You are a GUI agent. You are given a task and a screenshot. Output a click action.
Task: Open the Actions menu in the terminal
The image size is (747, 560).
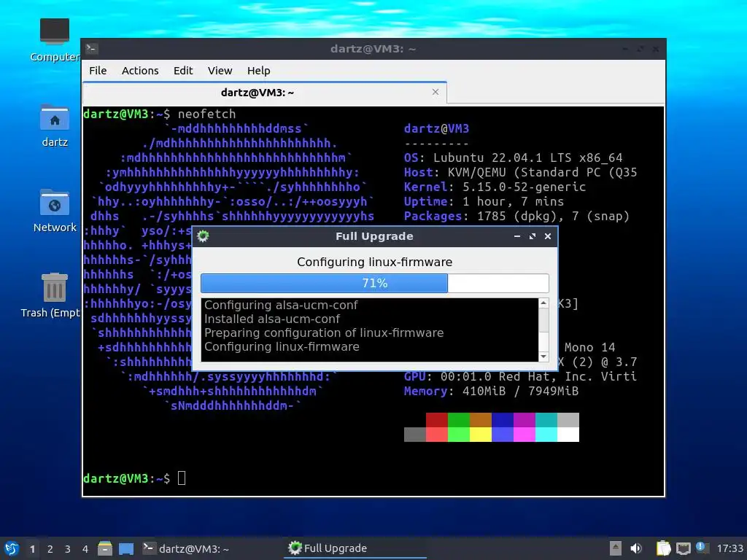tap(140, 71)
